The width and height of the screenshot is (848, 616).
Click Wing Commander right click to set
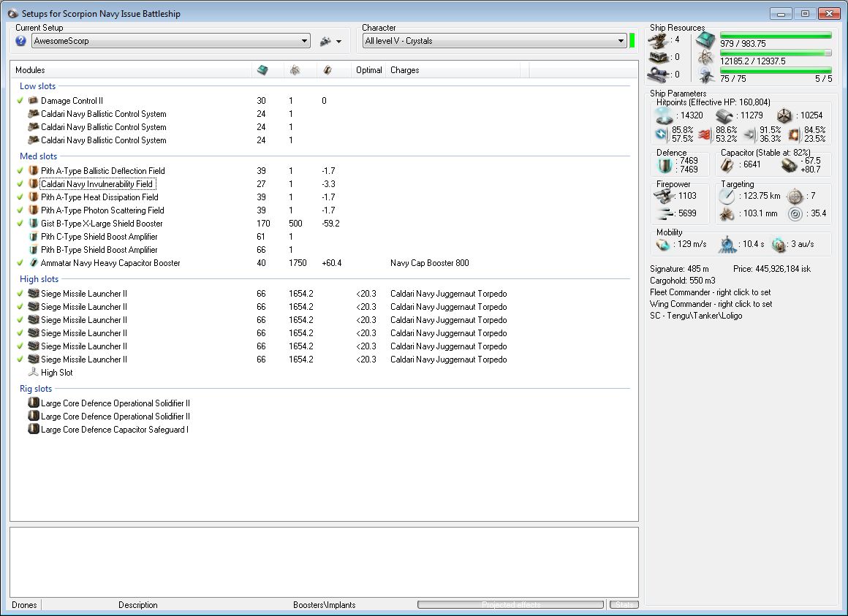711,304
